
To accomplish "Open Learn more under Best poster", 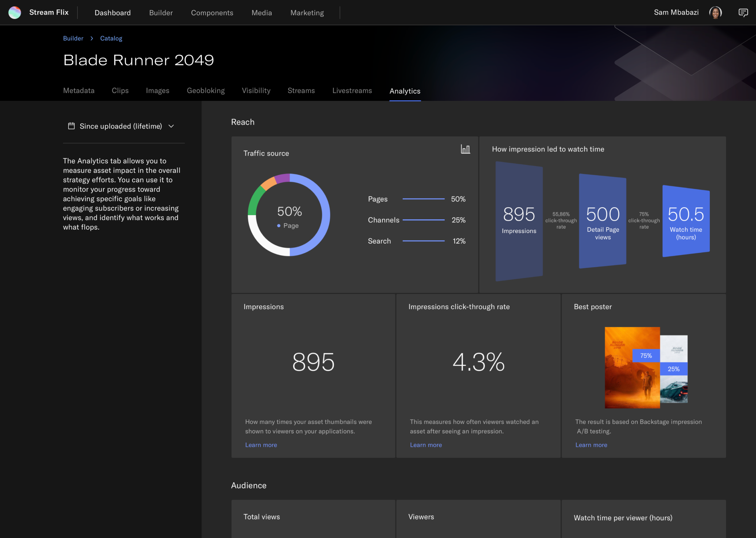I will tap(591, 445).
